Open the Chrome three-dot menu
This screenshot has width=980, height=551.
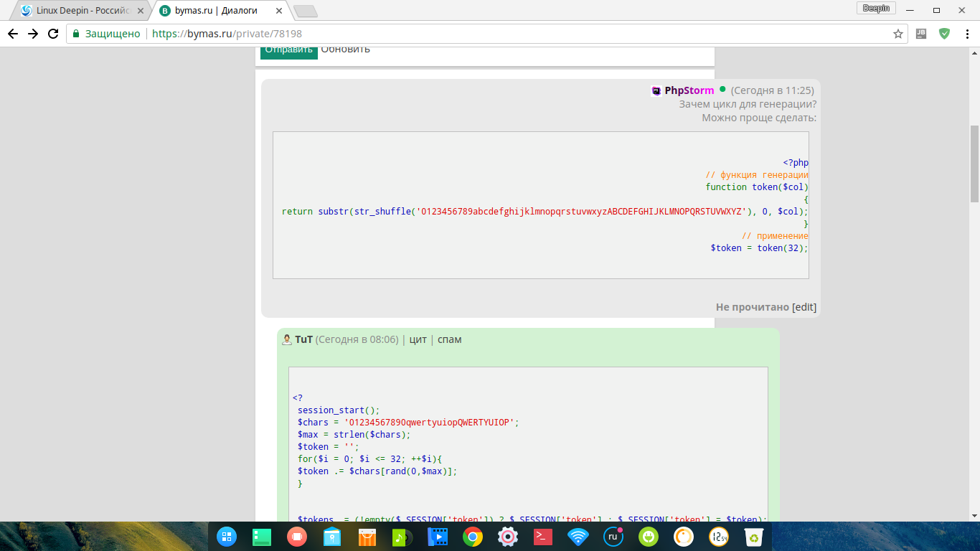click(967, 34)
